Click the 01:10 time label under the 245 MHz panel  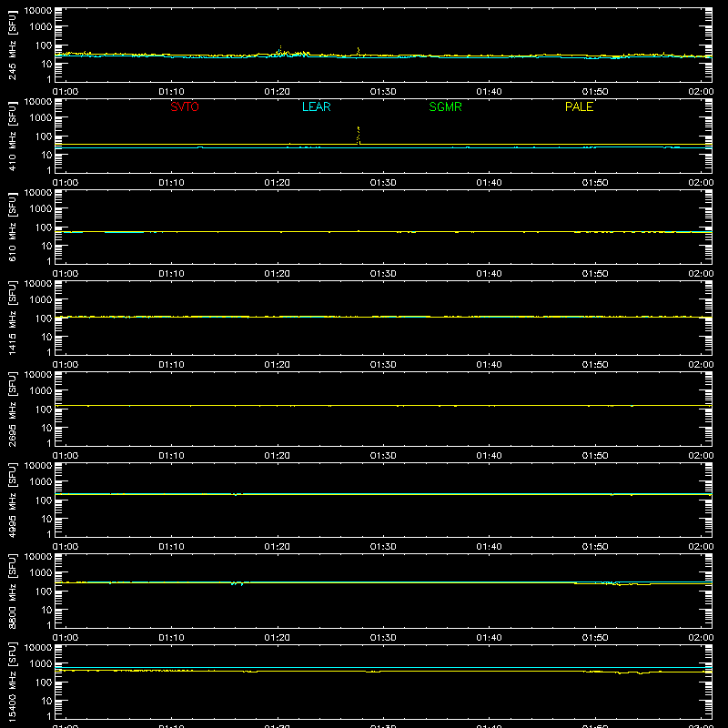click(171, 92)
